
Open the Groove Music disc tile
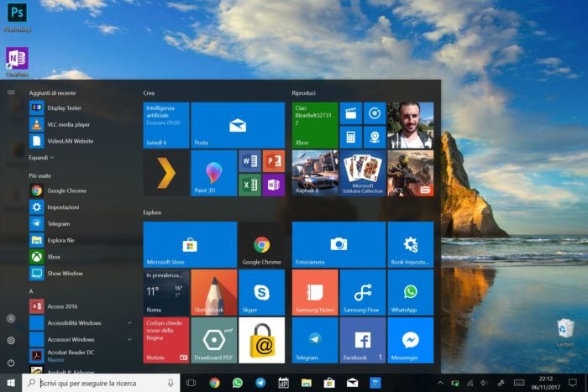click(x=375, y=113)
